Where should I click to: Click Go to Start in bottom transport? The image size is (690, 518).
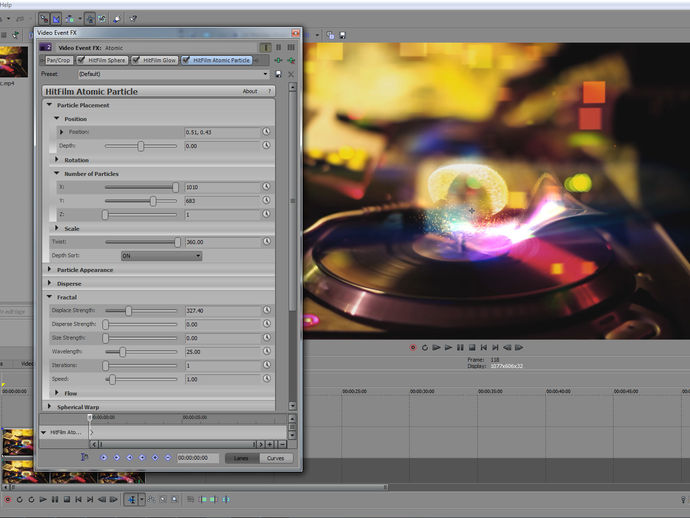coord(78,500)
